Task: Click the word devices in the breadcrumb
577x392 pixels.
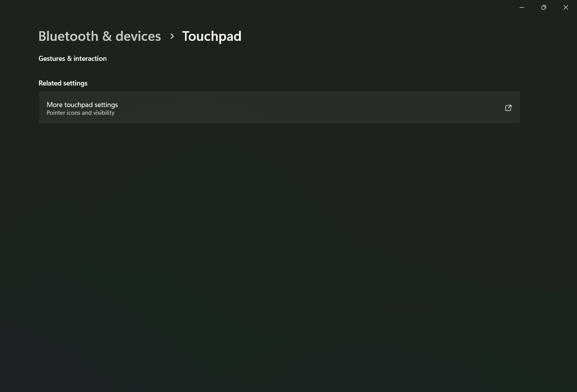Action: click(138, 36)
